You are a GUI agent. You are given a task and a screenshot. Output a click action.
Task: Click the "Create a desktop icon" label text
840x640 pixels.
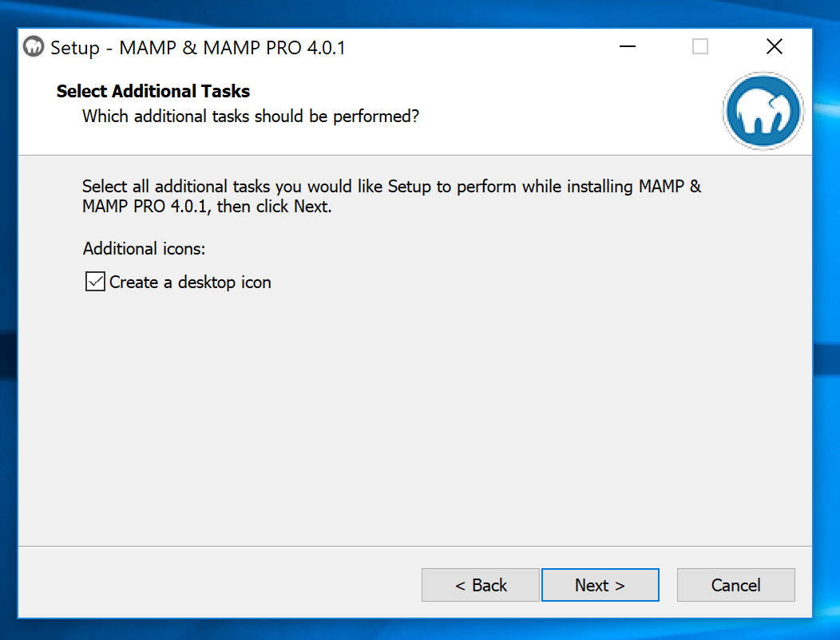190,282
